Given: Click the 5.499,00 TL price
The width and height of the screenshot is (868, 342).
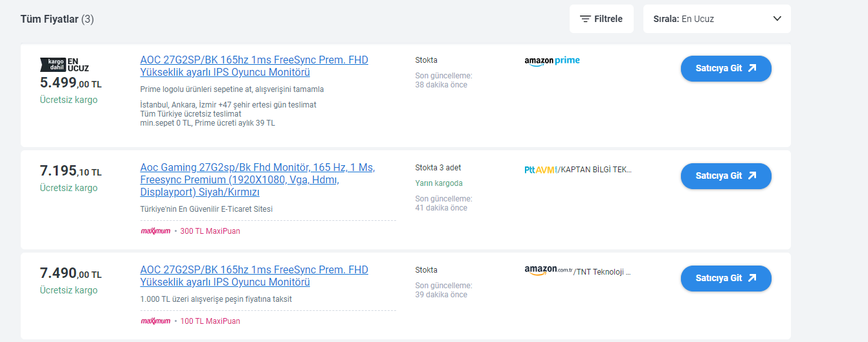Looking at the screenshot, I should 71,83.
